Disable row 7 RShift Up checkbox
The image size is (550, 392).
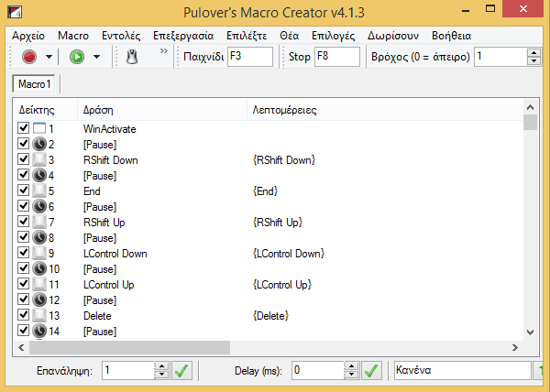tap(23, 222)
